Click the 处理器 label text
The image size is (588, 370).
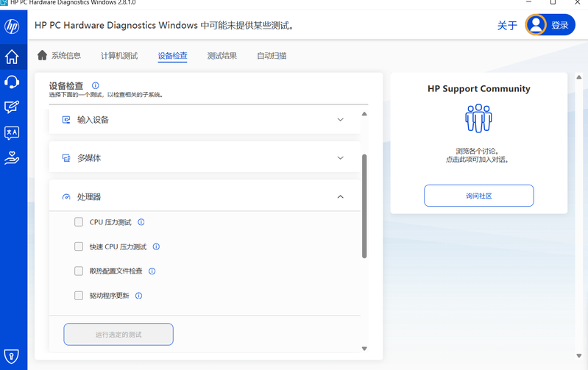tap(89, 197)
